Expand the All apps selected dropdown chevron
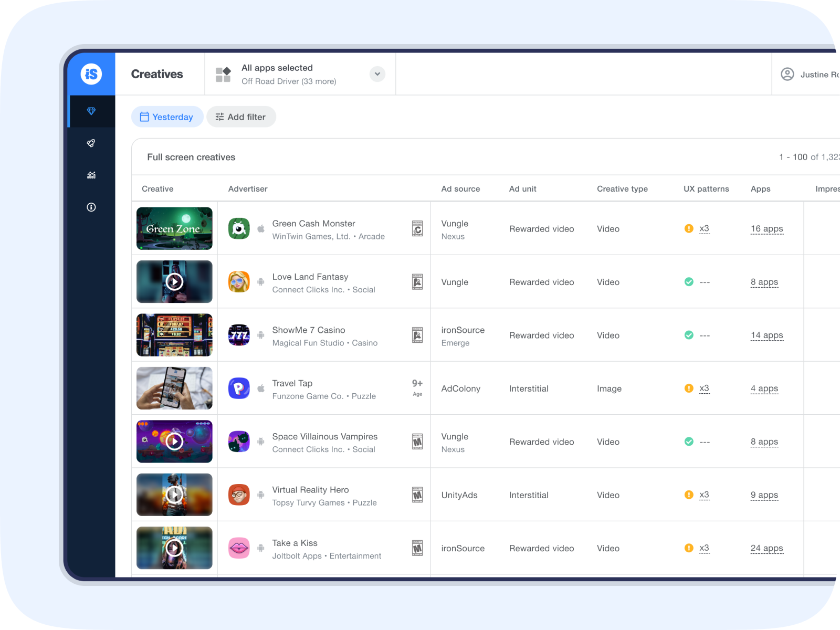 [x=377, y=74]
